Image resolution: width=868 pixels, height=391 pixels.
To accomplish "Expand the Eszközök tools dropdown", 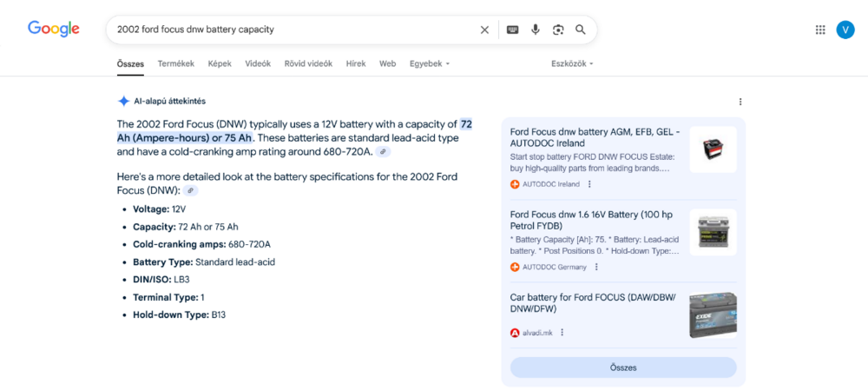I will pyautogui.click(x=572, y=63).
